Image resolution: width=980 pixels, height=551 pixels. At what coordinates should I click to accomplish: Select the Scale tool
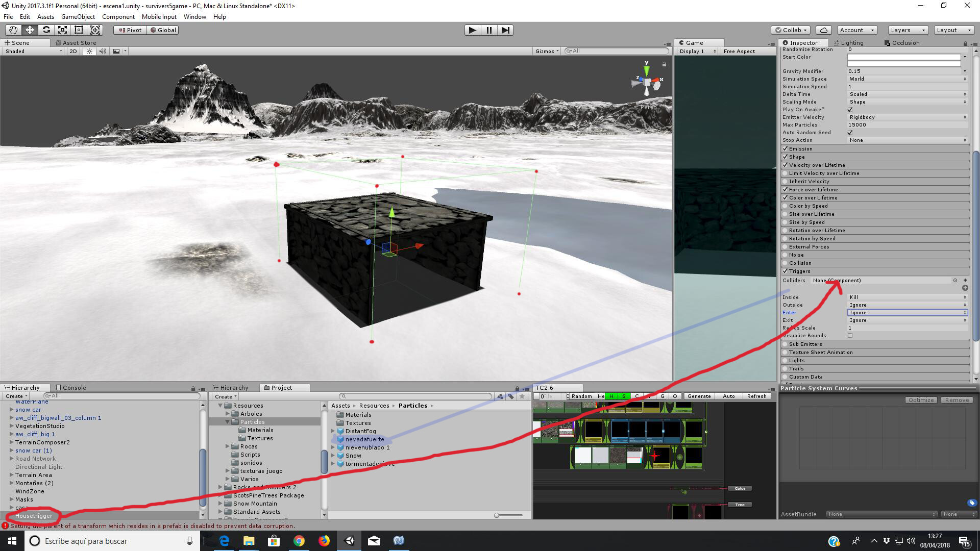tap(62, 30)
